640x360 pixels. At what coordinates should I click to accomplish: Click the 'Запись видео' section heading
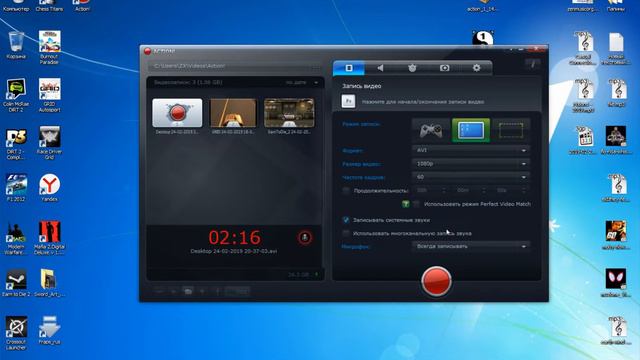[362, 86]
